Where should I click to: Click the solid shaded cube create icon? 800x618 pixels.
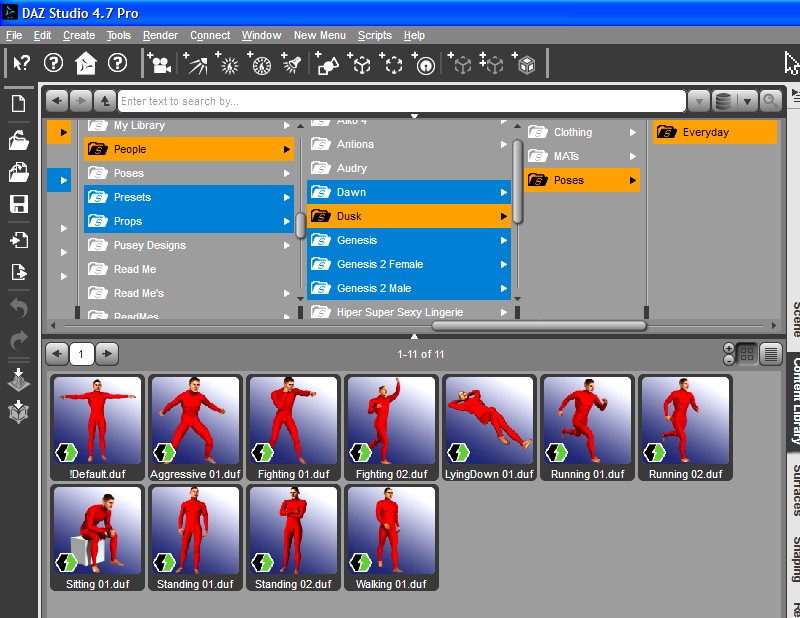point(524,64)
